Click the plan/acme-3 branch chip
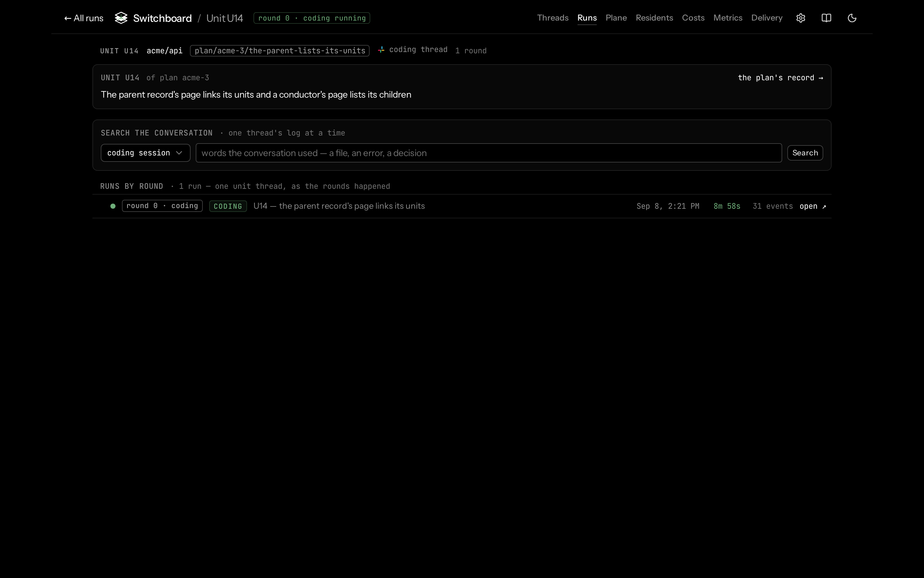This screenshot has height=578, width=924. click(280, 51)
